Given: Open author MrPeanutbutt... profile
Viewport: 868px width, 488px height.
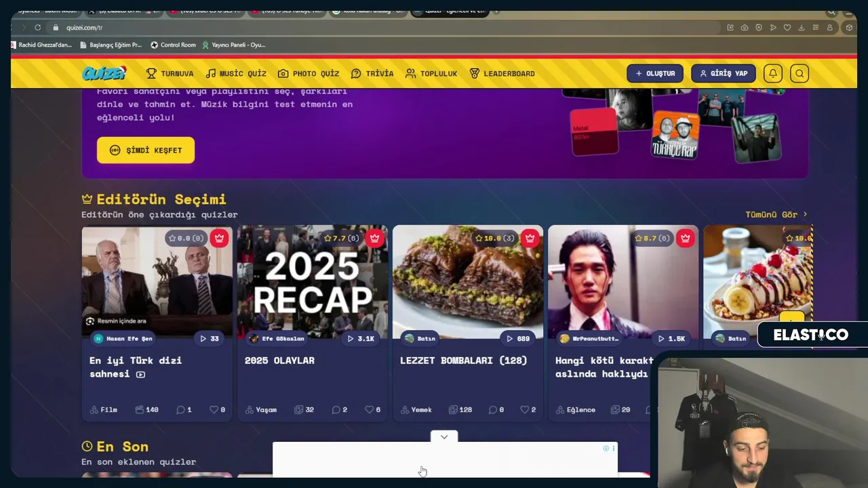Looking at the screenshot, I should pyautogui.click(x=589, y=338).
